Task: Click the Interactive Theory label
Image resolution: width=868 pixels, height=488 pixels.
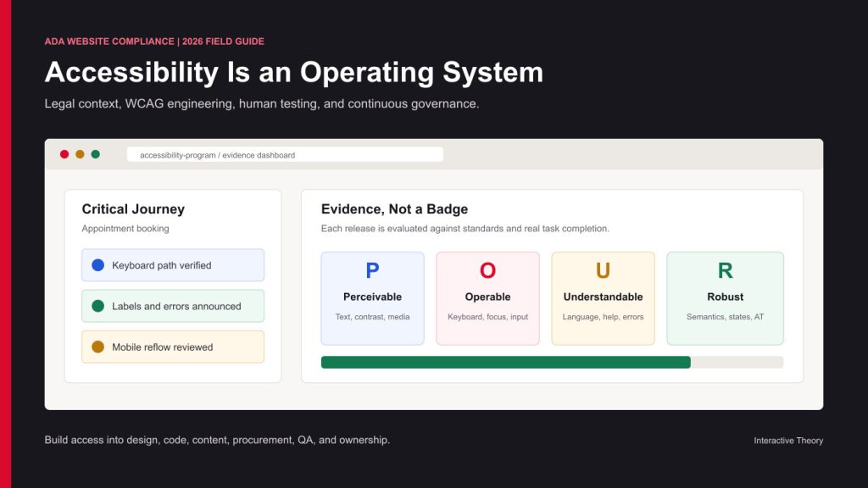Action: point(788,441)
